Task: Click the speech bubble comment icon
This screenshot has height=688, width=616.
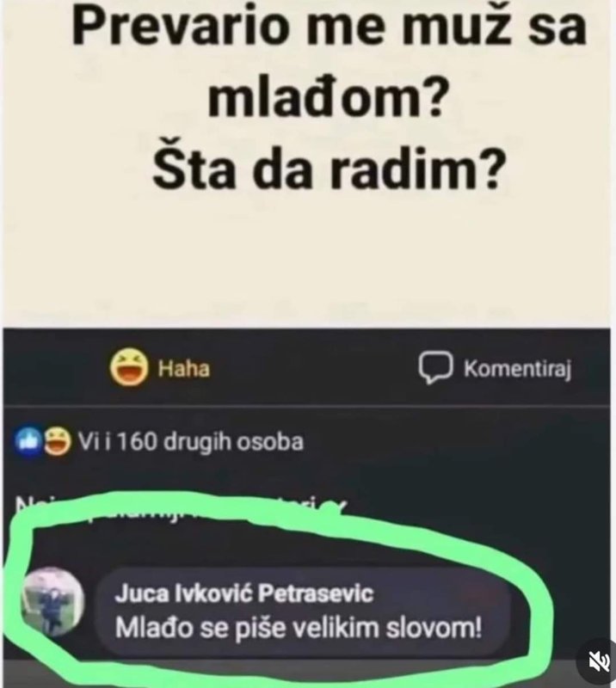Action: [434, 368]
